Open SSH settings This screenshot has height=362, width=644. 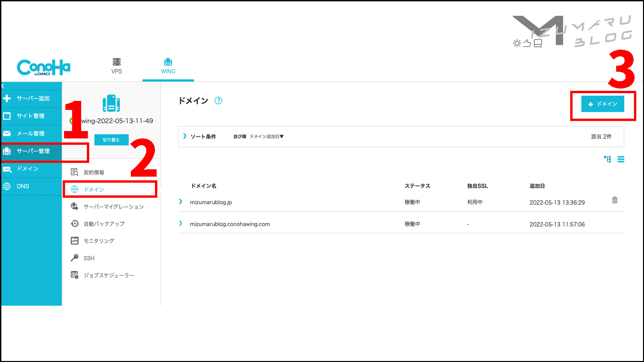coord(89,258)
